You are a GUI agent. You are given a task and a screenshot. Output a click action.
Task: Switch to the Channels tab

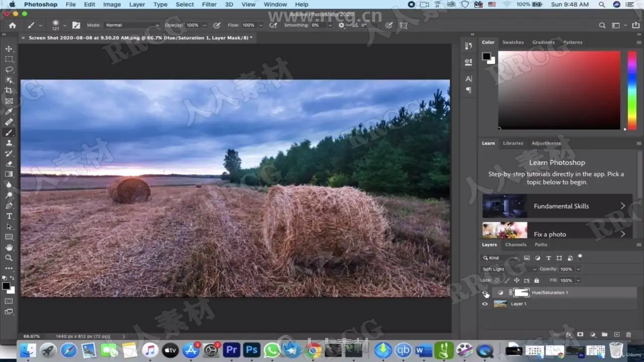(516, 245)
